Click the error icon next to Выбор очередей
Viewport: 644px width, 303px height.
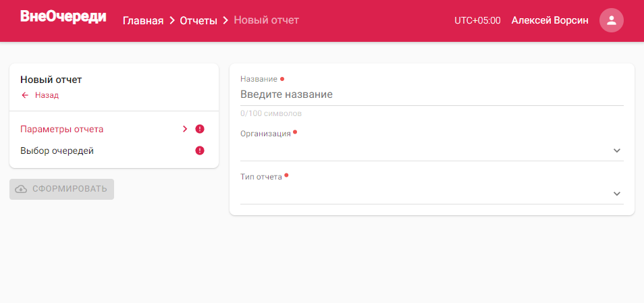(200, 150)
